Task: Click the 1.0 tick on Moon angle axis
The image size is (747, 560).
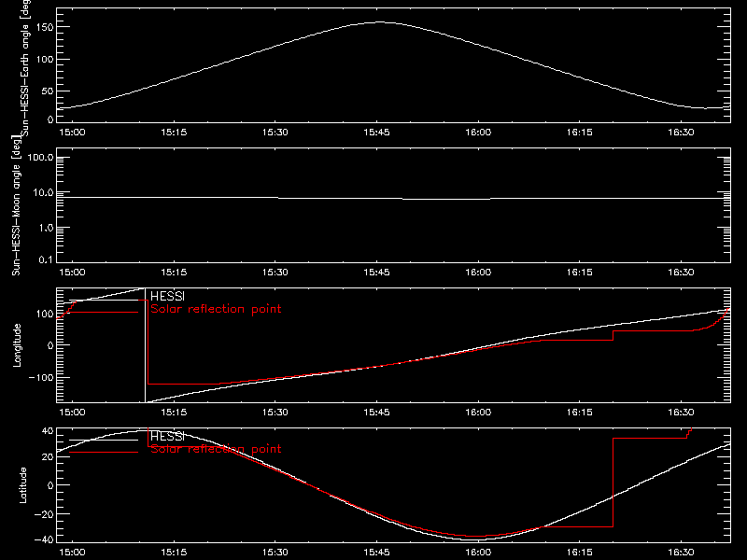Action: coord(46,228)
